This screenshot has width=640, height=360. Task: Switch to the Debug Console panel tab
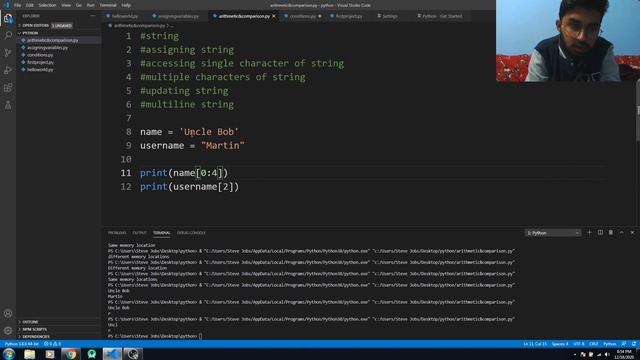pyautogui.click(x=191, y=233)
